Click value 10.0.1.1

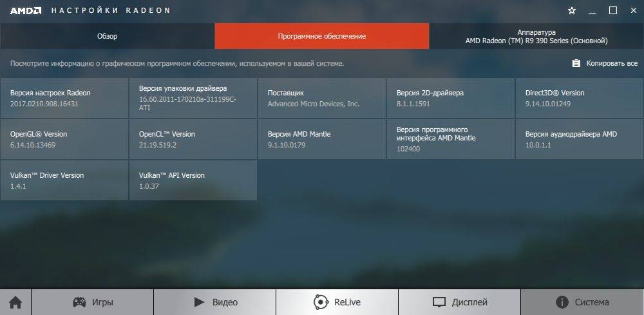[538, 145]
